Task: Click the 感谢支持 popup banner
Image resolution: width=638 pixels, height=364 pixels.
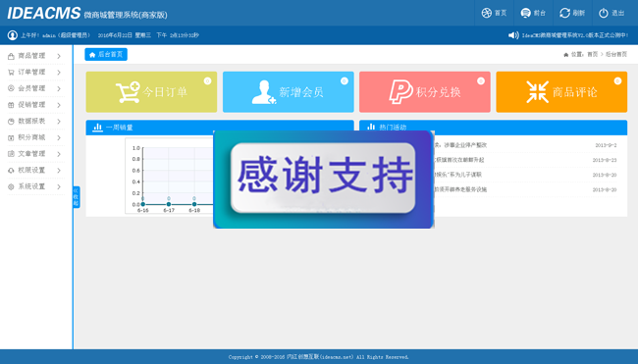Action: [x=324, y=180]
